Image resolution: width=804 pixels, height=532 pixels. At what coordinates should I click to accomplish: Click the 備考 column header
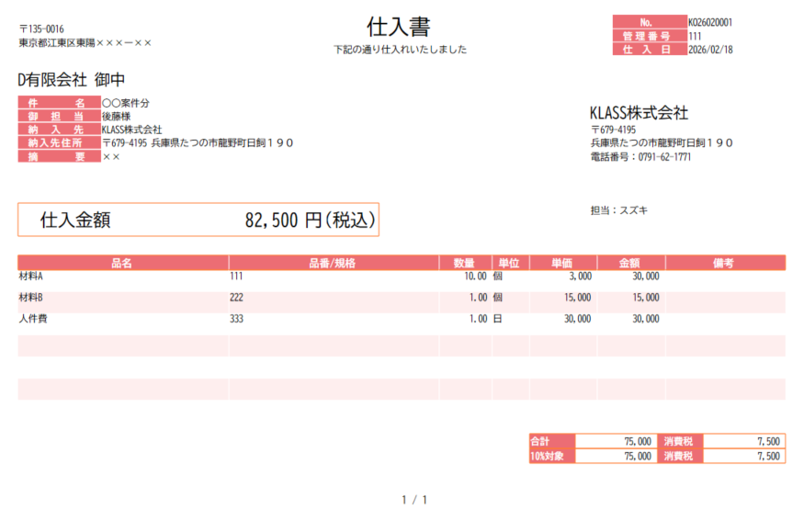[x=724, y=263]
